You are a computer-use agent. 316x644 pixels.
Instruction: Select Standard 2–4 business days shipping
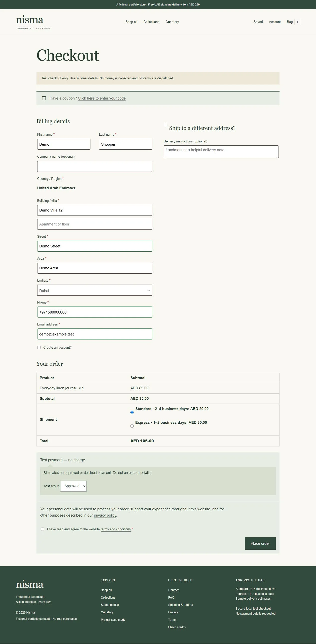pyautogui.click(x=132, y=412)
